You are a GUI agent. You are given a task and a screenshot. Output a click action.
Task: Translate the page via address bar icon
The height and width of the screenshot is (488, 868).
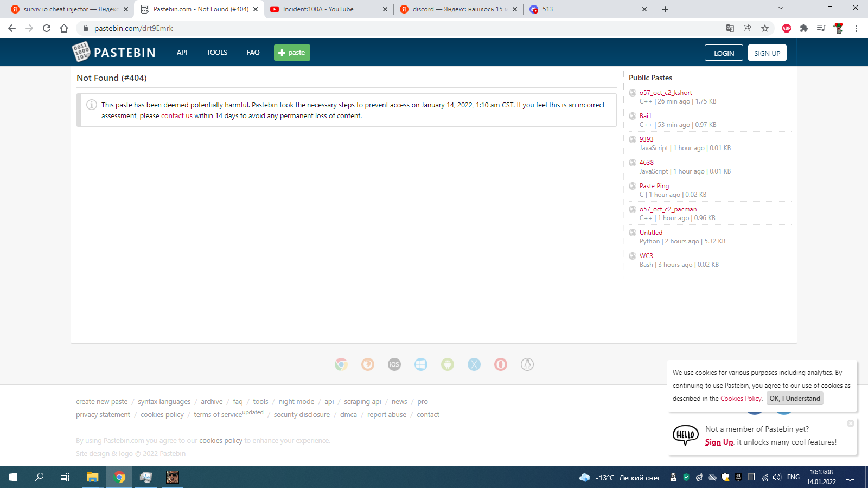[730, 28]
